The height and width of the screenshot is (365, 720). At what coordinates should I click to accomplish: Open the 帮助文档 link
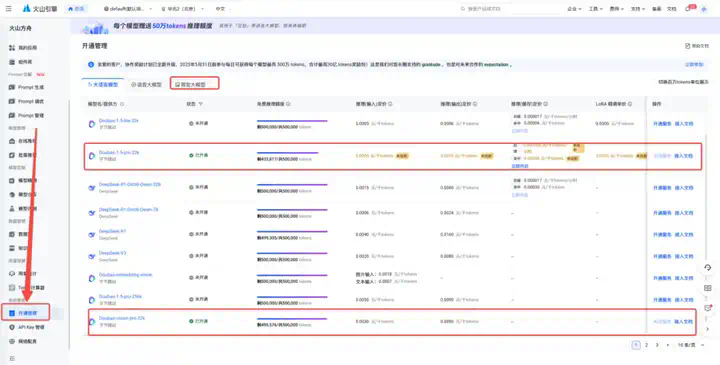(697, 46)
